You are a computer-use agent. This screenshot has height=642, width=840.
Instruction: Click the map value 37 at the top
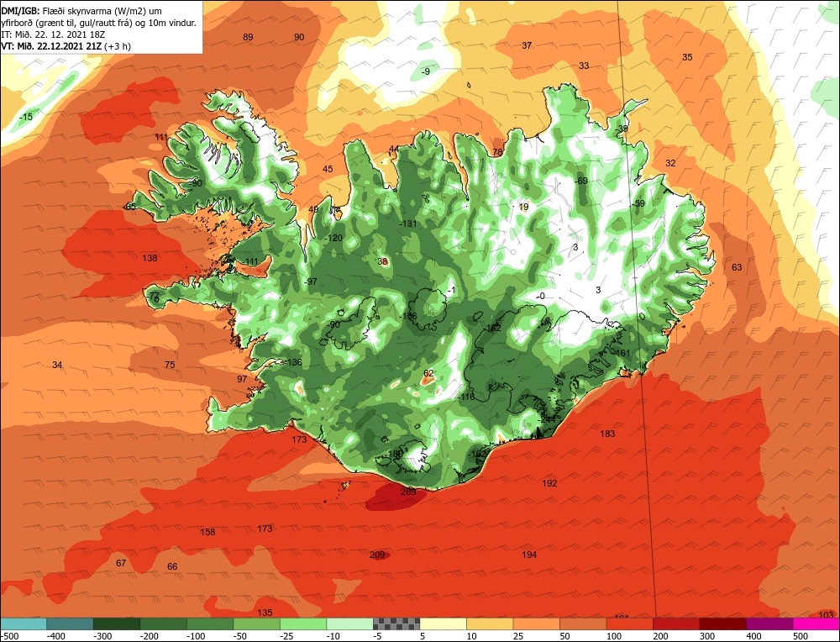(528, 45)
